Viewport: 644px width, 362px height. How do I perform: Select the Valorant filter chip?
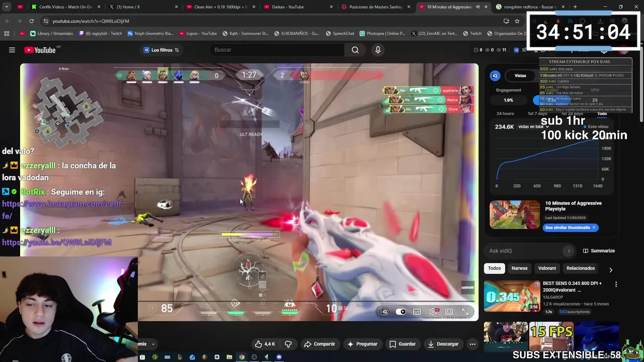point(547,268)
